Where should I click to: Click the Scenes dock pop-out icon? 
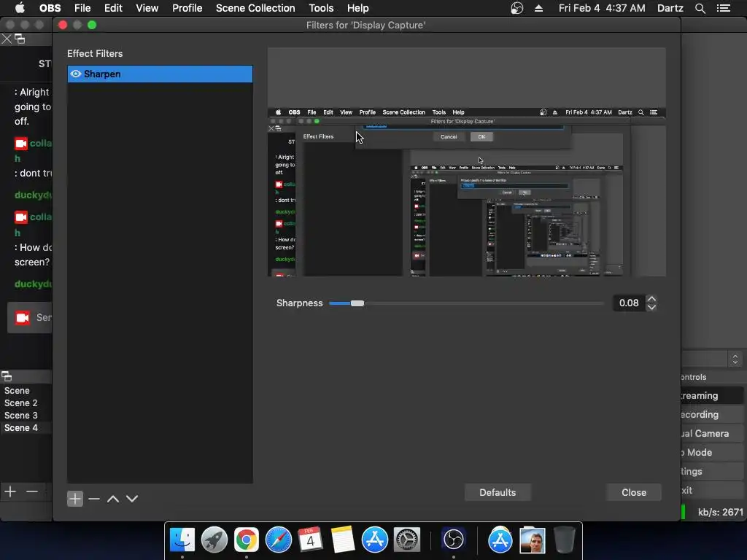click(x=7, y=377)
